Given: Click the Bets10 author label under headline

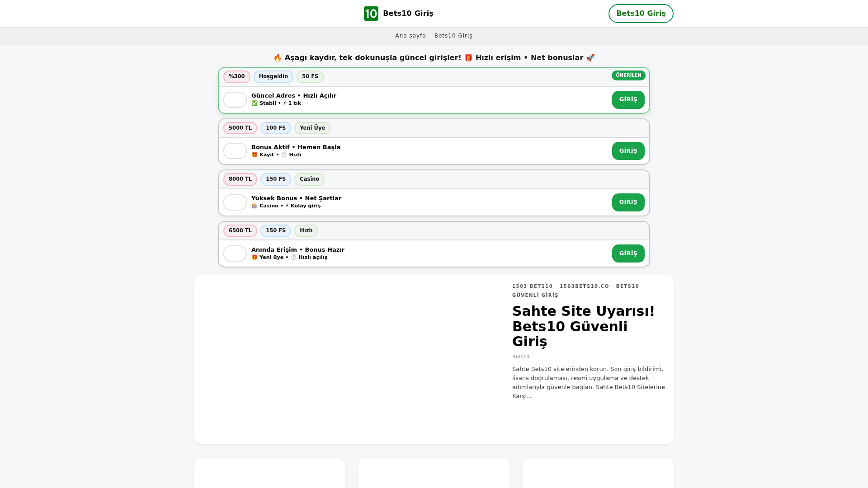Looking at the screenshot, I should (x=521, y=357).
